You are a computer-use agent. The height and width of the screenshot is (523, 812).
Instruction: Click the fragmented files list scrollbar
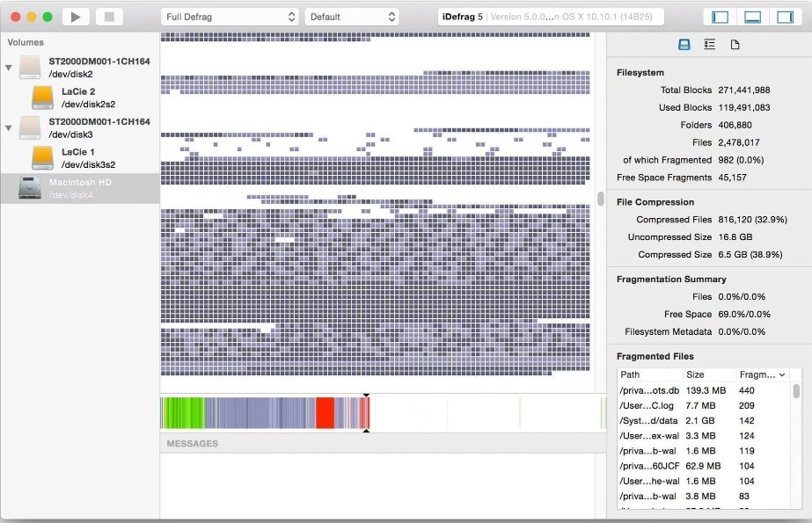point(796,390)
